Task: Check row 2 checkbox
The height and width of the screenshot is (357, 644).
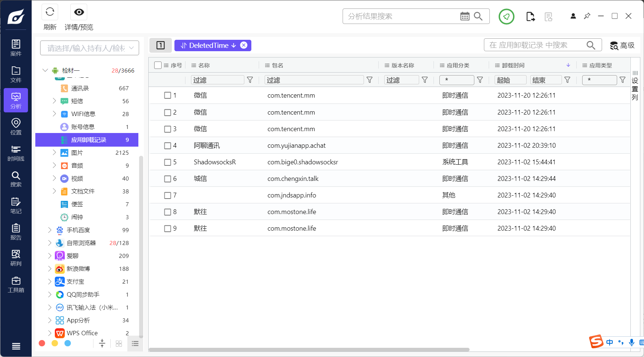Action: (167, 112)
